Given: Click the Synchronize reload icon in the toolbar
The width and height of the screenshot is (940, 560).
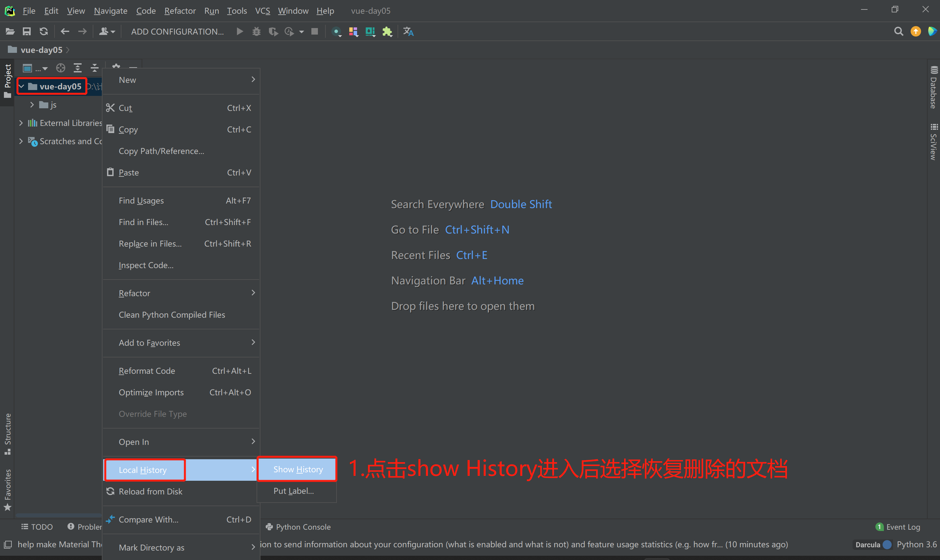Looking at the screenshot, I should [44, 32].
